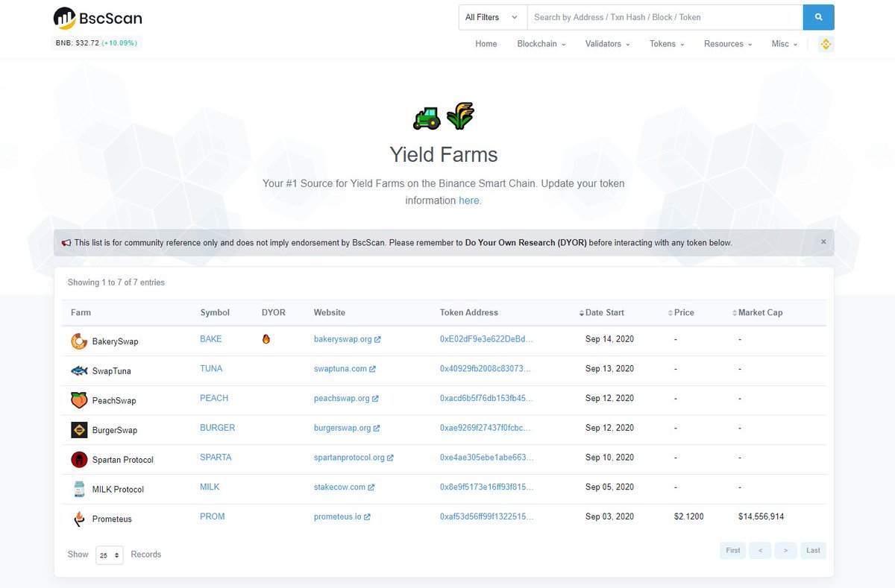Open stakecow.com external link icon
The image size is (895, 588).
(x=371, y=487)
